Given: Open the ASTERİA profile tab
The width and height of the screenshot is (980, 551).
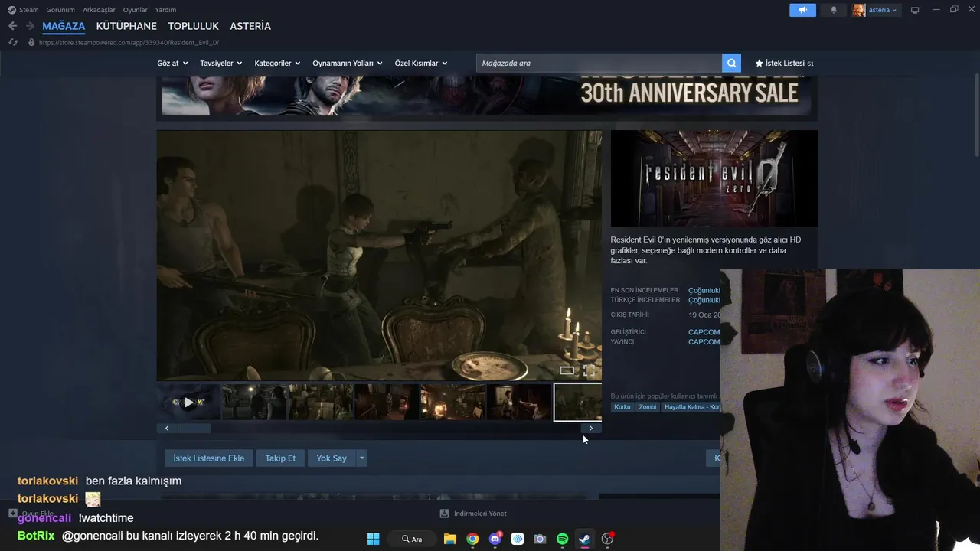Looking at the screenshot, I should coord(250,26).
